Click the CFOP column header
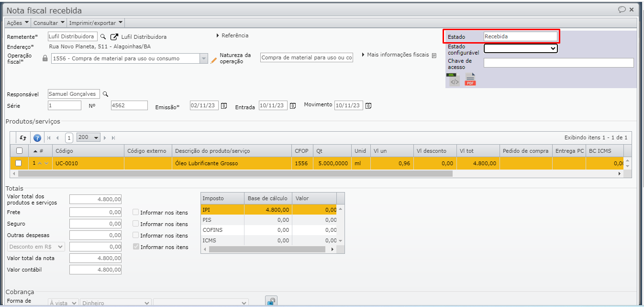This screenshot has height=307, width=644. (x=302, y=151)
